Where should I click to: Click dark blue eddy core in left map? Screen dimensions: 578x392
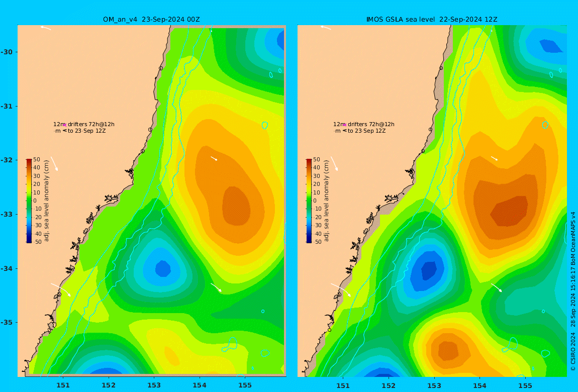[x=163, y=268]
